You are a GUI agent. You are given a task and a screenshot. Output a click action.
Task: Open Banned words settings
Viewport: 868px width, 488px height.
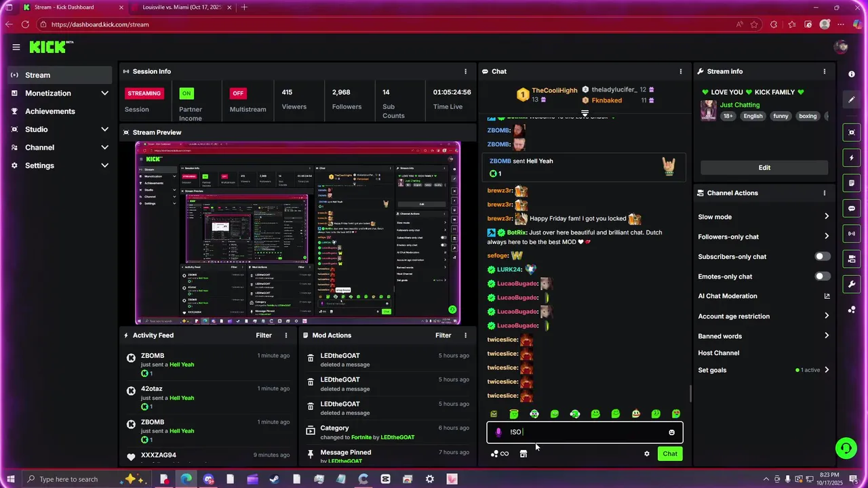tap(764, 336)
